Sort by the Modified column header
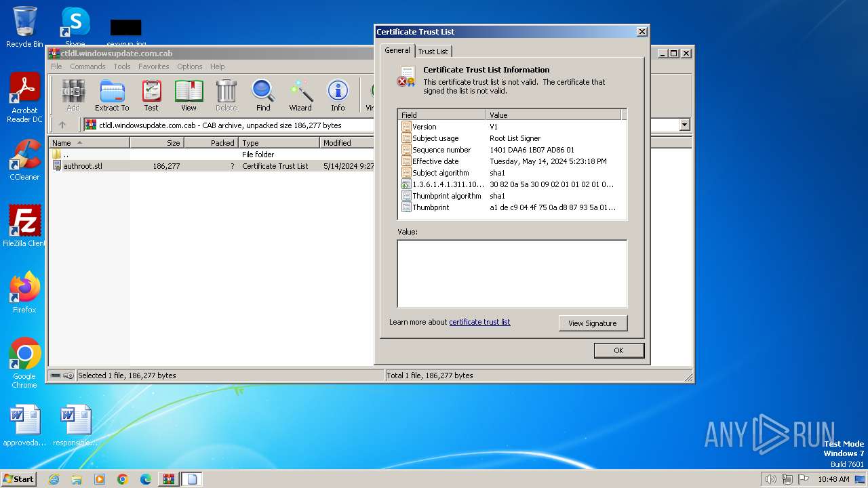 tap(347, 143)
